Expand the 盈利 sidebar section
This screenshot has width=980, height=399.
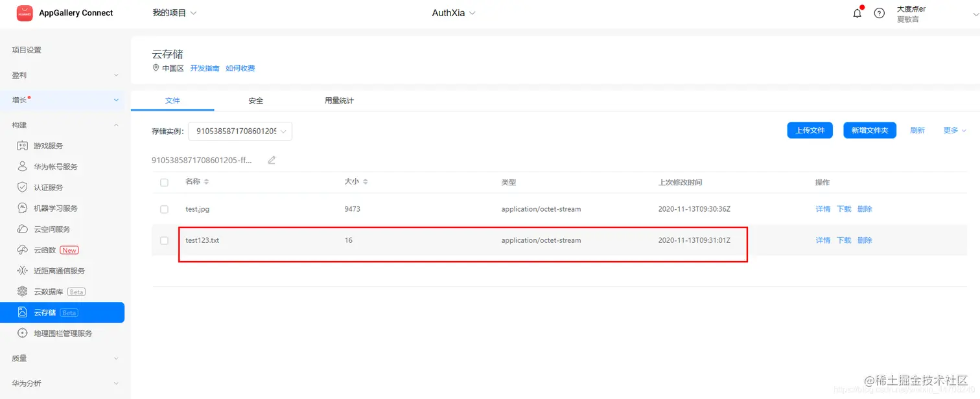[62, 75]
